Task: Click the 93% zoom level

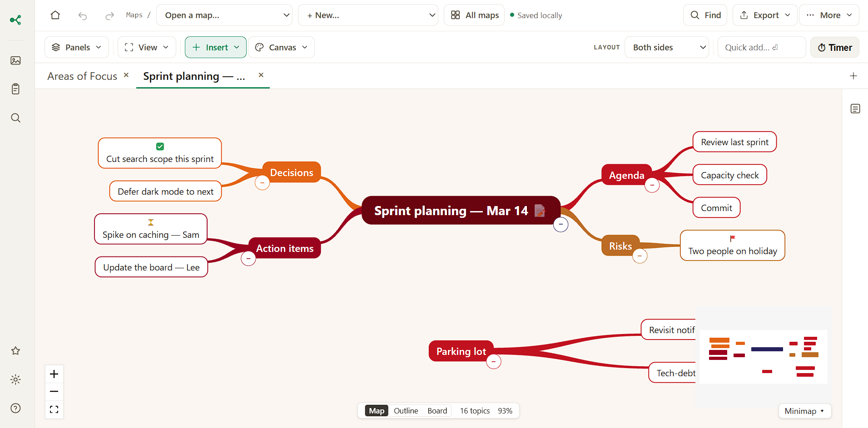Action: click(x=505, y=411)
